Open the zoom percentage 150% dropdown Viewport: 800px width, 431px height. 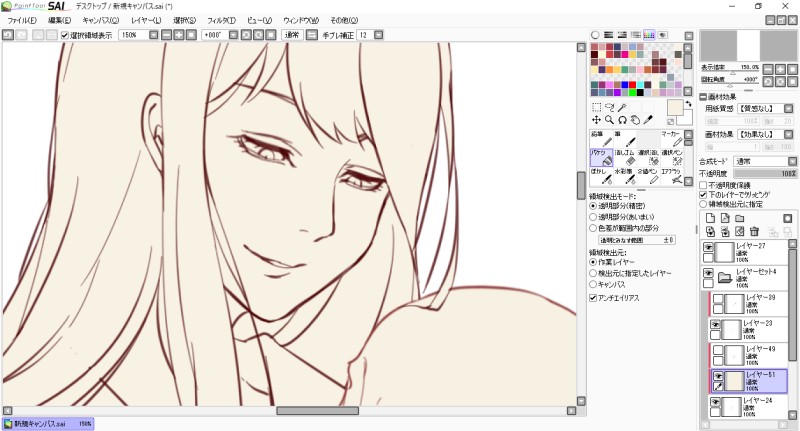pyautogui.click(x=154, y=35)
